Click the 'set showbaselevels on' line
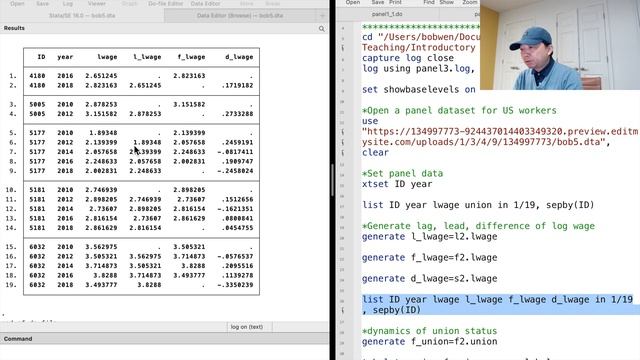Screen dimensions: 640x360 click(x=419, y=89)
